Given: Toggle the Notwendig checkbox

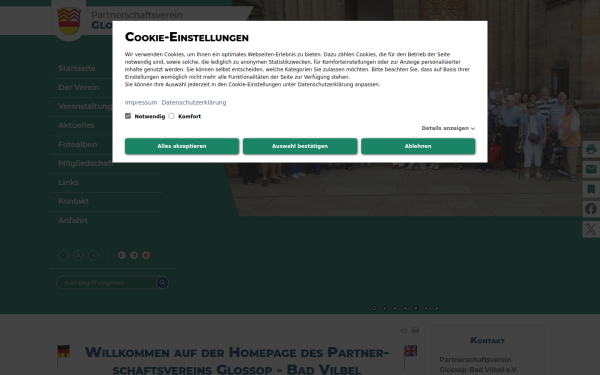Looking at the screenshot, I should (128, 116).
